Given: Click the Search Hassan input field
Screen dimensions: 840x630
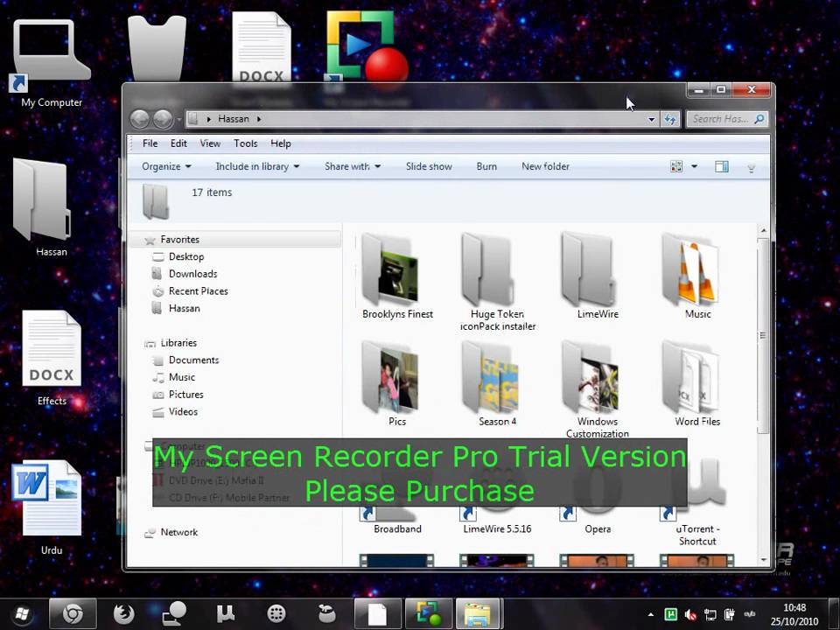Looking at the screenshot, I should click(x=727, y=119).
